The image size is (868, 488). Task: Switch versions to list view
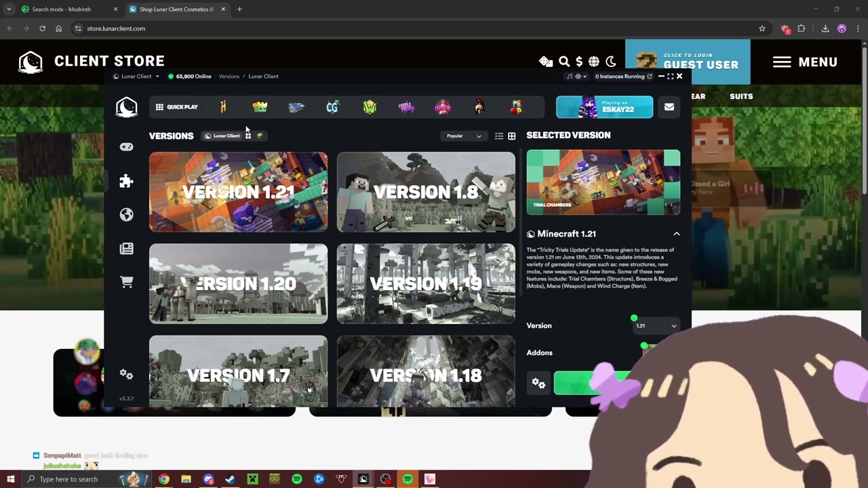[x=499, y=136]
